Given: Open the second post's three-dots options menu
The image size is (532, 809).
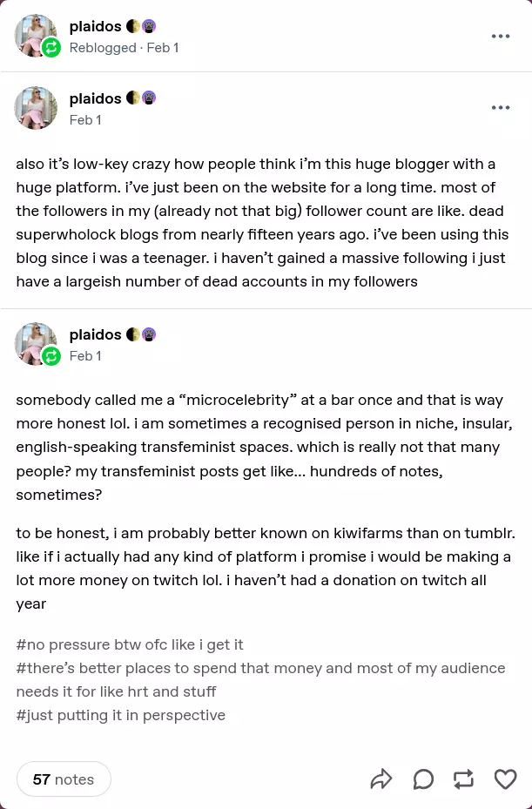Looking at the screenshot, I should 501,108.
